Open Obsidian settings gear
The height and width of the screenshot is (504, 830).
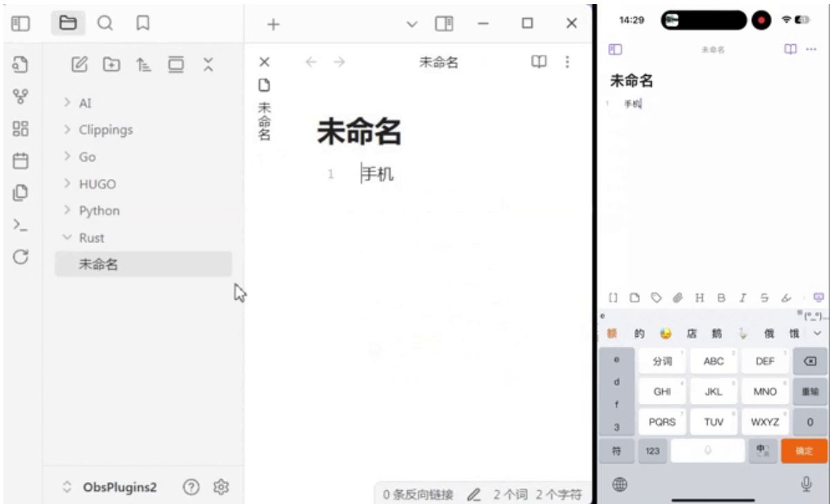point(220,487)
